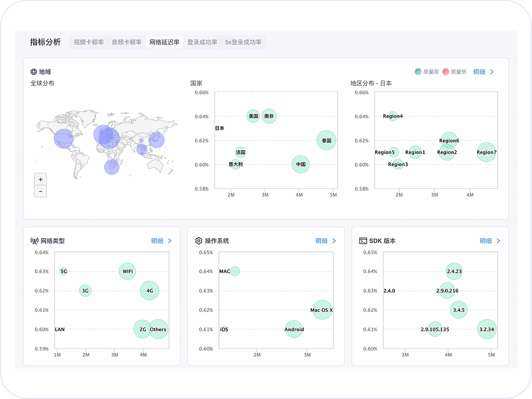Click the chevron arrow in 网络类型 panel
Viewport: 532px width, 399px height.
point(170,241)
